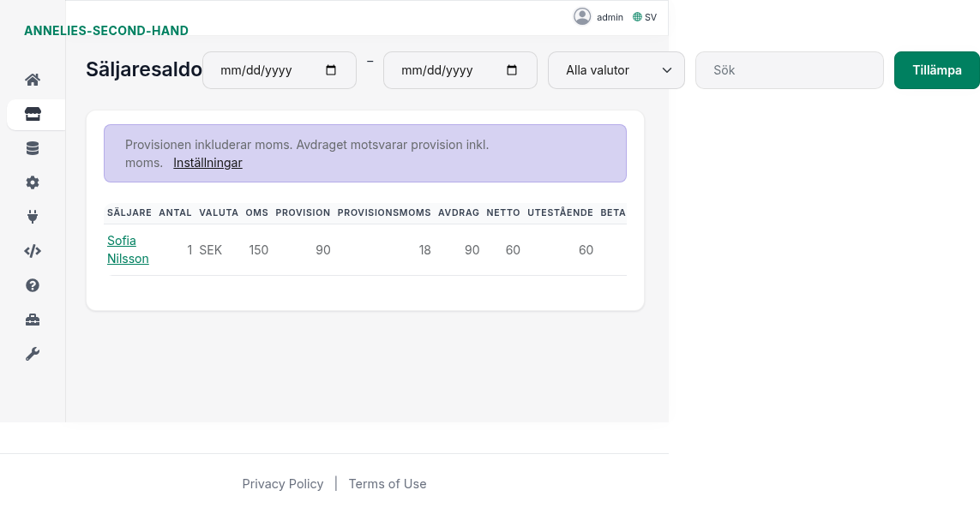Click the toolbox icon in sidebar
This screenshot has height=514, width=980.
[33, 320]
